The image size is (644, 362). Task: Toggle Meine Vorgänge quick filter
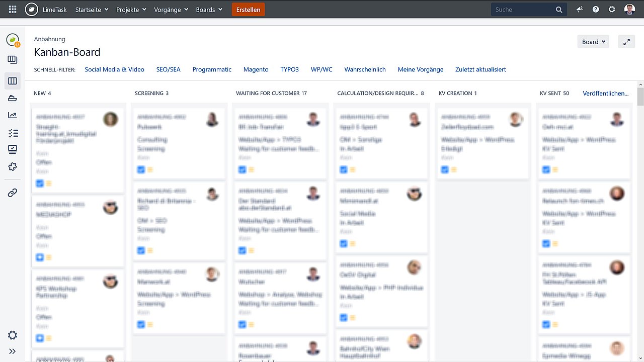tap(421, 69)
